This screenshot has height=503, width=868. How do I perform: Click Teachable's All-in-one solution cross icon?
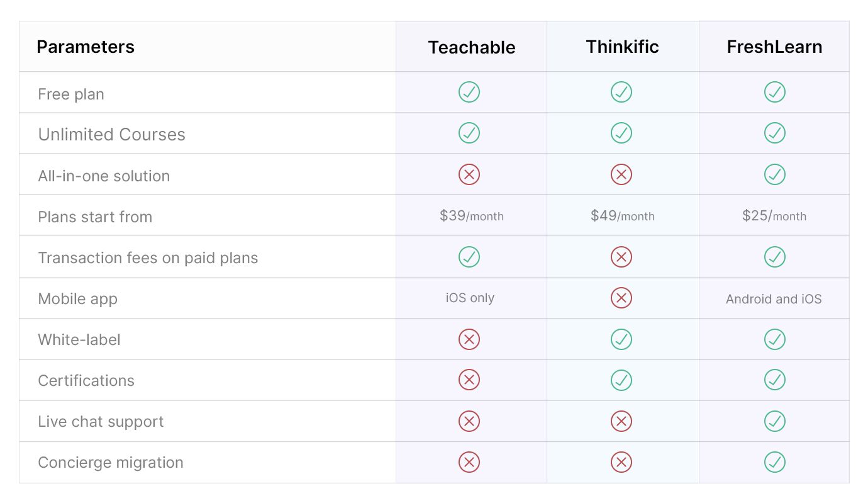(469, 174)
